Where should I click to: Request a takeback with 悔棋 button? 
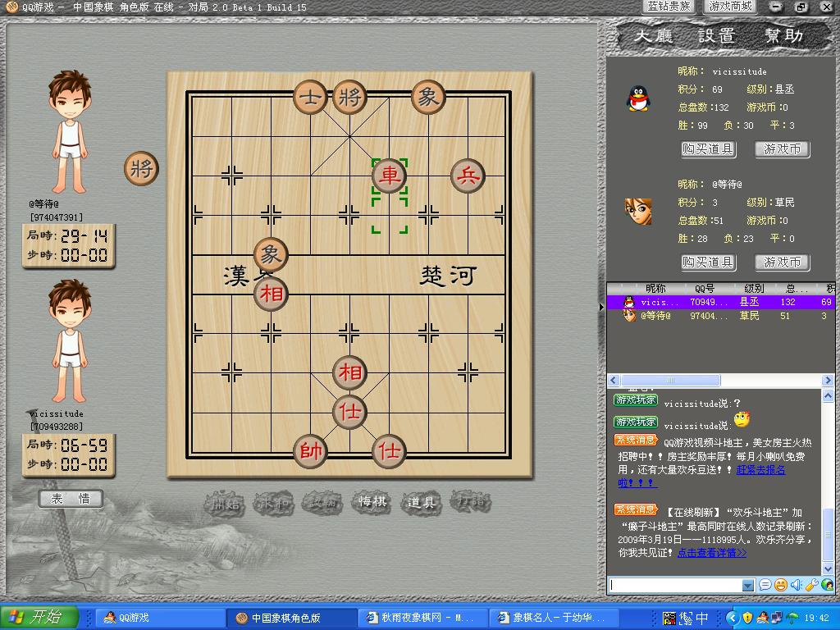click(x=372, y=503)
